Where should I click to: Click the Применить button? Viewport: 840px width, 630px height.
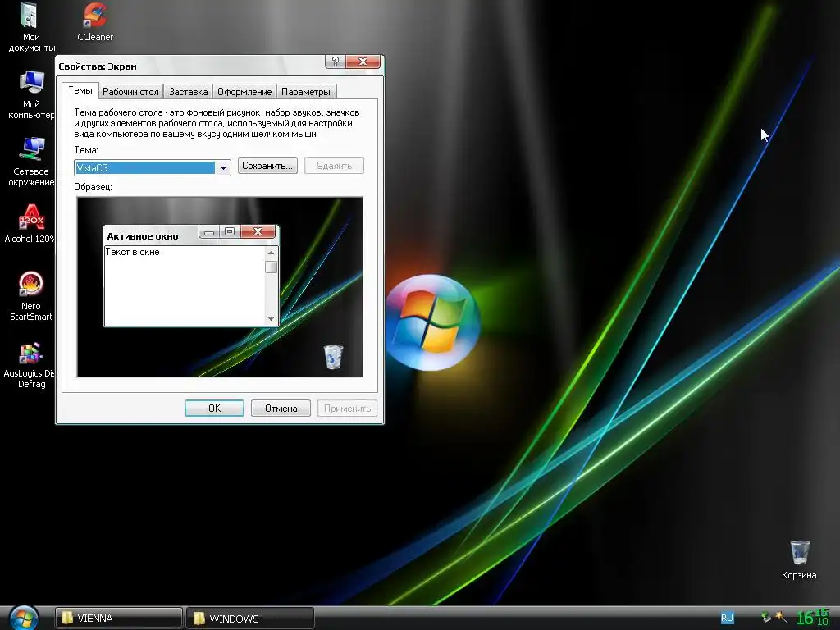(x=347, y=409)
